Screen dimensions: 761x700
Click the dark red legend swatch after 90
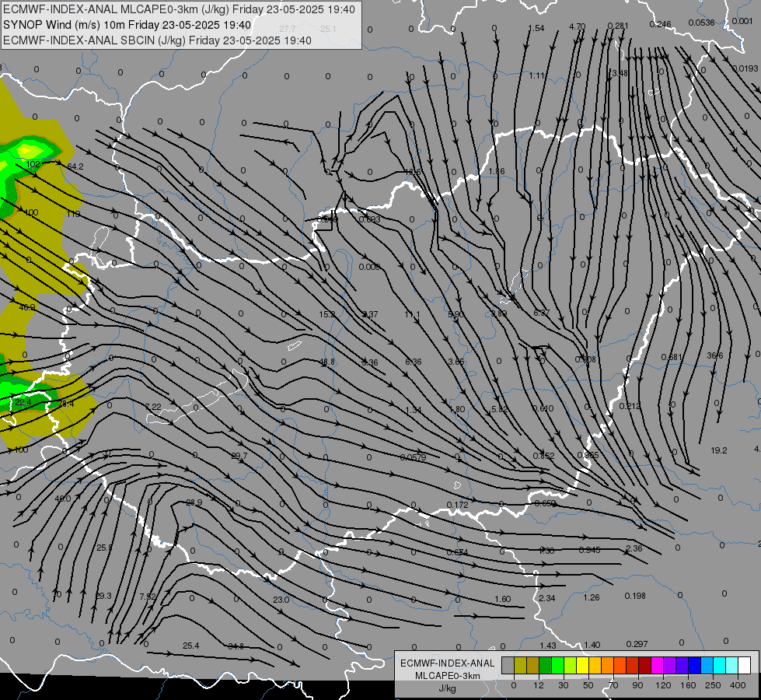pyautogui.click(x=645, y=665)
